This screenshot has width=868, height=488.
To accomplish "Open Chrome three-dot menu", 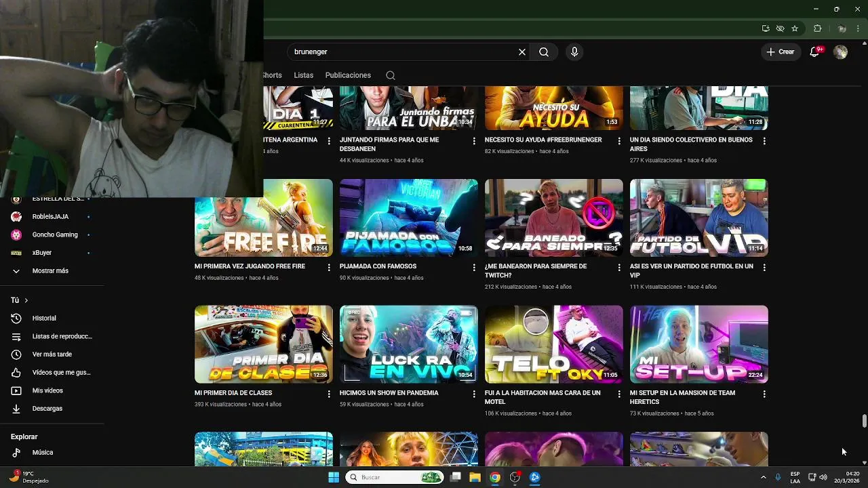I will click(x=858, y=28).
